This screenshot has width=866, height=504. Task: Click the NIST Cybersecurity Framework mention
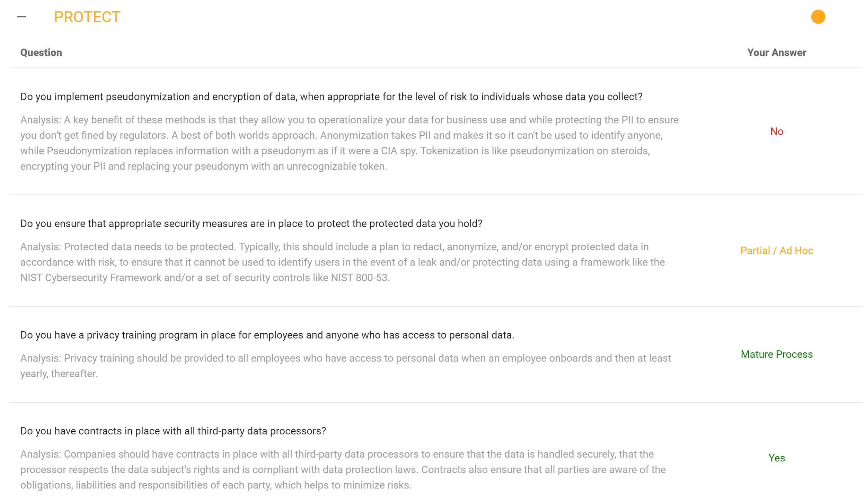[91, 278]
